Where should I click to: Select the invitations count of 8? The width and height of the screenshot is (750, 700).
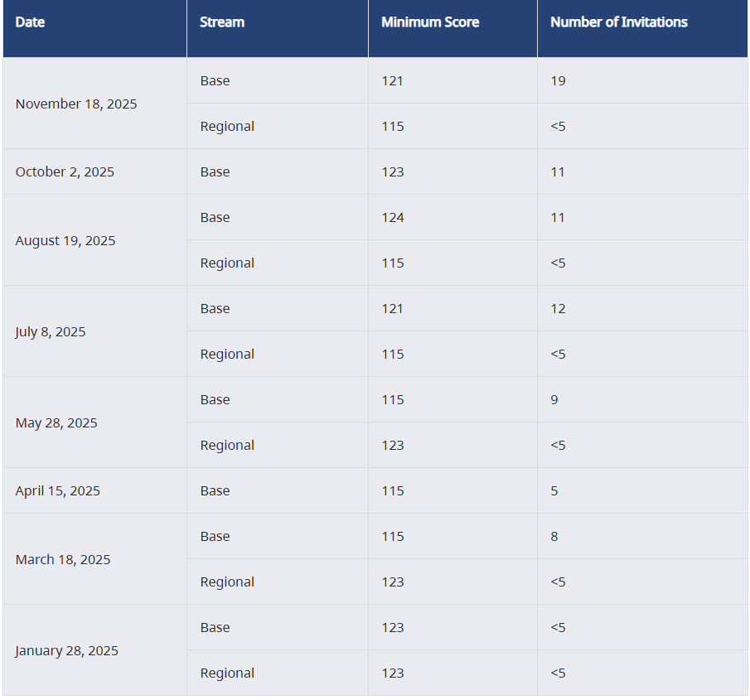click(554, 537)
